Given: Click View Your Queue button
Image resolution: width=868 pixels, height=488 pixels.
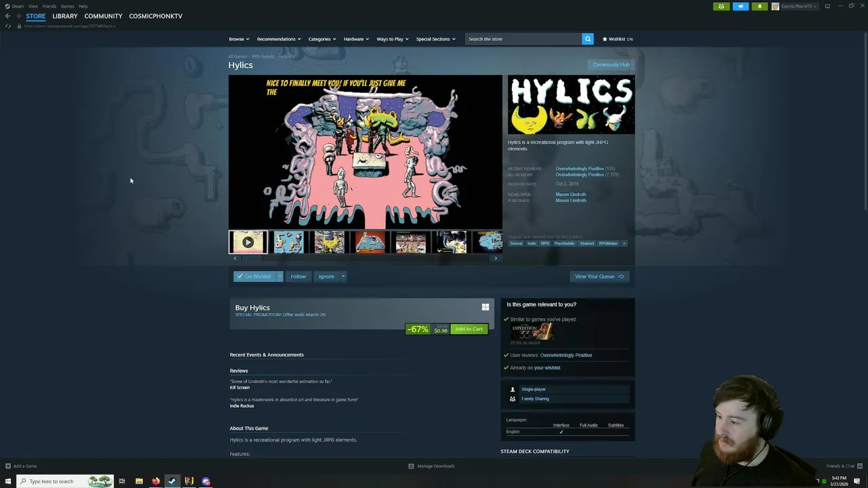Looking at the screenshot, I should point(599,276).
